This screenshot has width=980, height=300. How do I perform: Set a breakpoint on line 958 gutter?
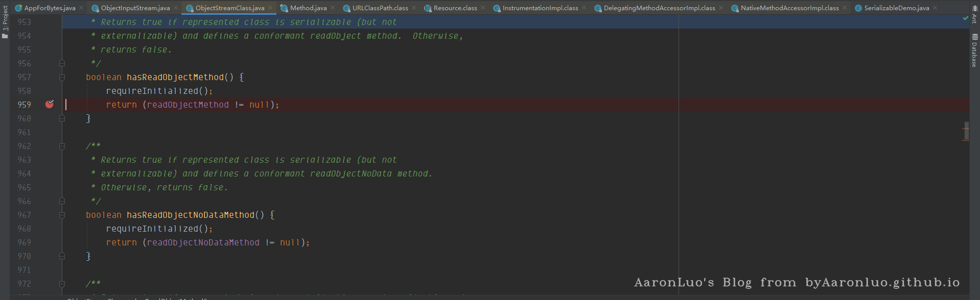[x=50, y=91]
